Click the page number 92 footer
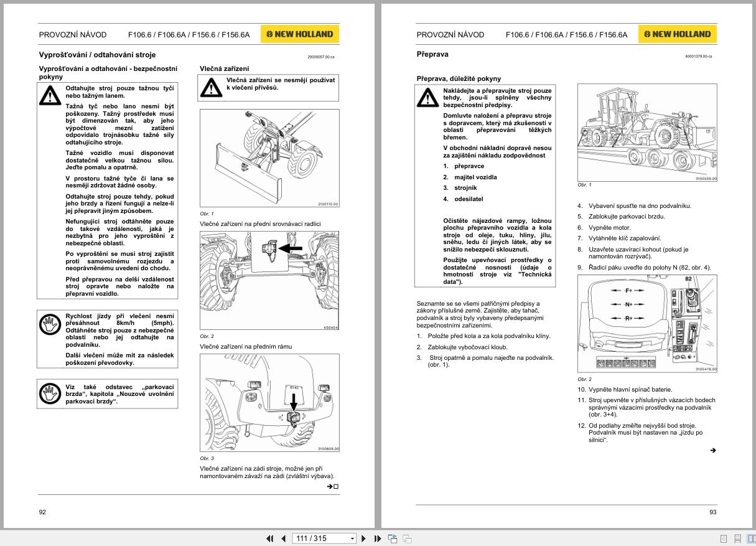 [42, 512]
